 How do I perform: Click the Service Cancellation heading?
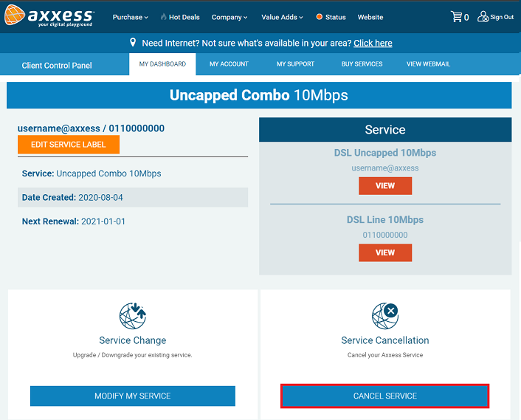point(385,340)
